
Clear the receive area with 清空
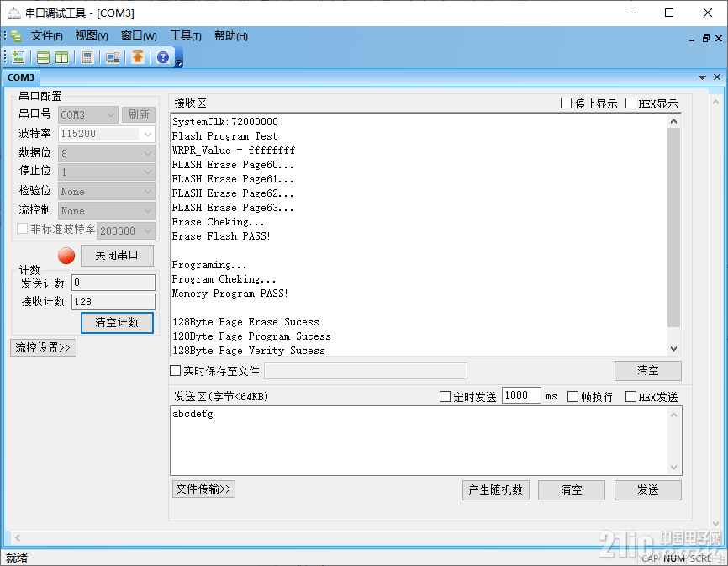[x=647, y=371]
